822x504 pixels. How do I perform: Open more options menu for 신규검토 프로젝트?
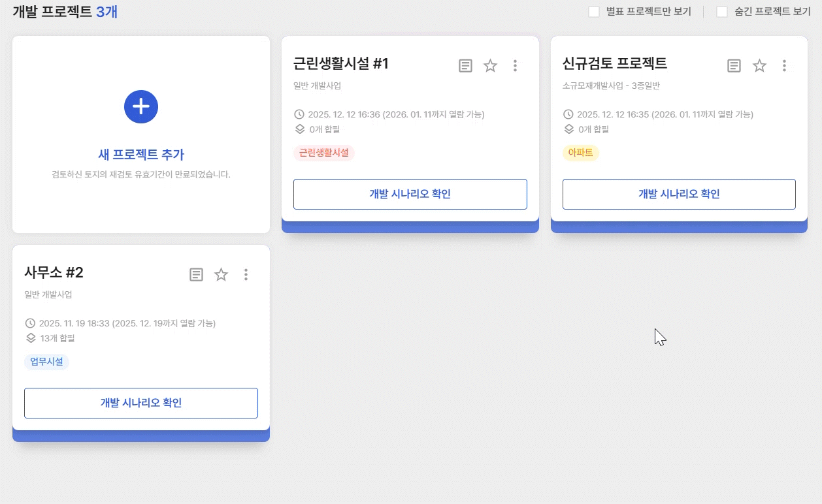point(784,66)
